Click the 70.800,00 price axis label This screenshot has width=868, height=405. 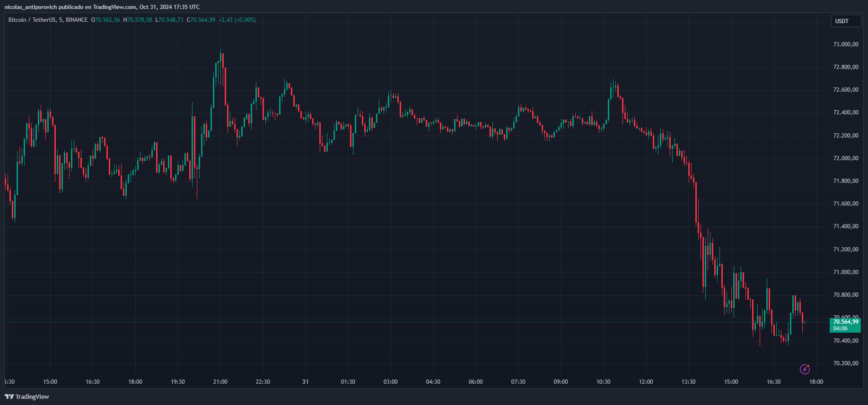846,295
